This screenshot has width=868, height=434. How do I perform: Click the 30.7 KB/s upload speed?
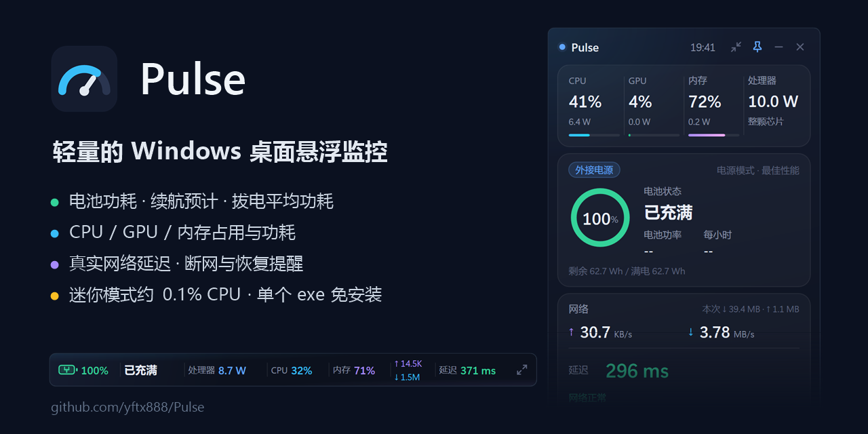(606, 332)
